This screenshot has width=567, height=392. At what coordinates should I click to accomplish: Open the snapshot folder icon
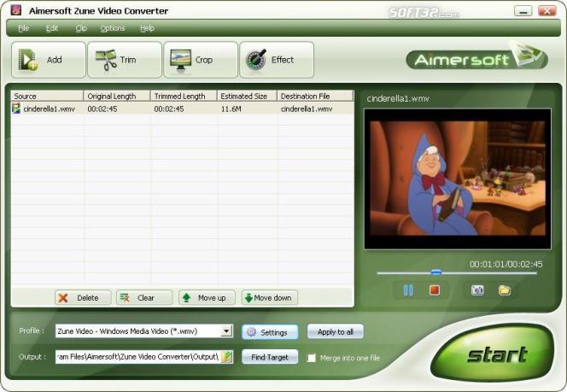point(505,290)
